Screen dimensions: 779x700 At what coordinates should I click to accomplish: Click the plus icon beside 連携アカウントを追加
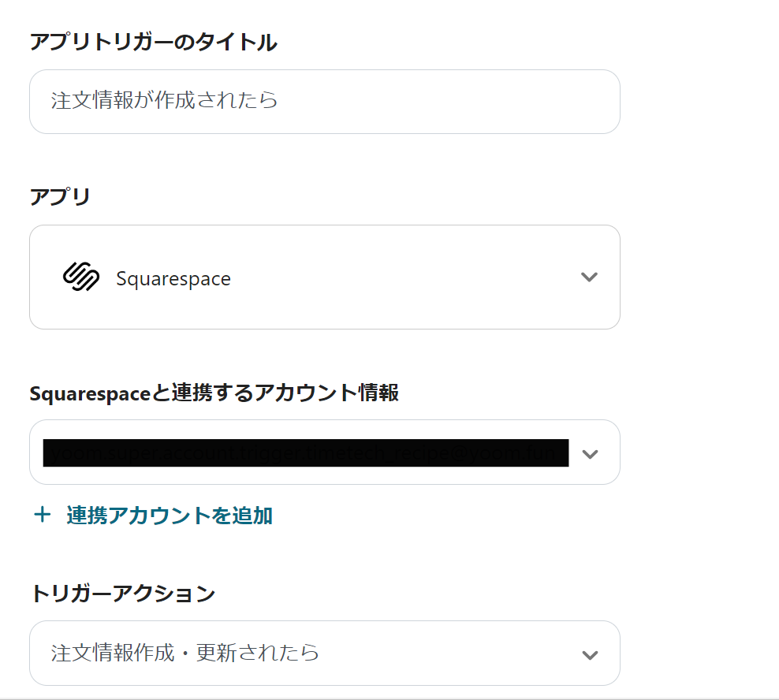[x=42, y=516]
